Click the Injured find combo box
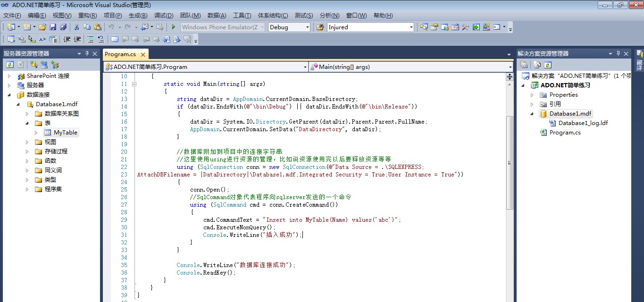Viewport: 644px width, 302px height. coord(370,27)
